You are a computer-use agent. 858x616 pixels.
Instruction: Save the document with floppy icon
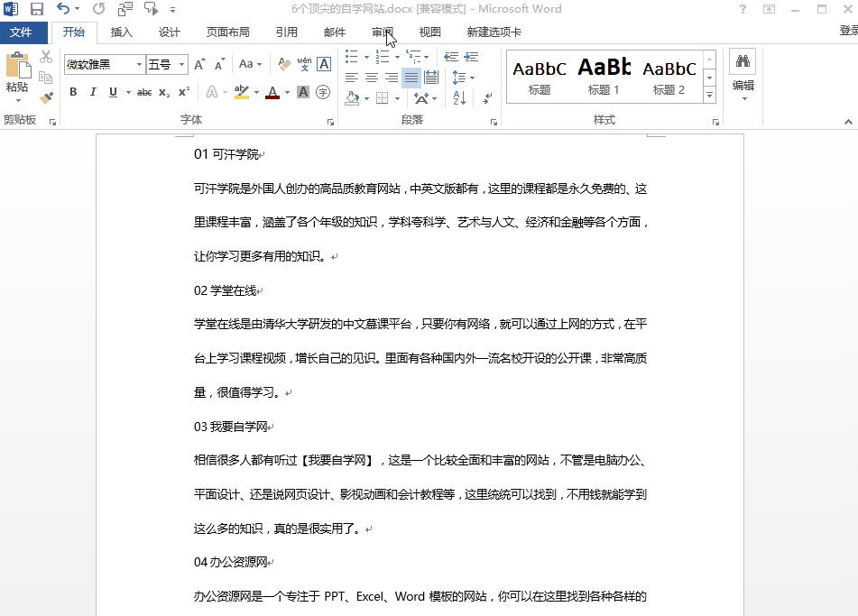(x=37, y=9)
